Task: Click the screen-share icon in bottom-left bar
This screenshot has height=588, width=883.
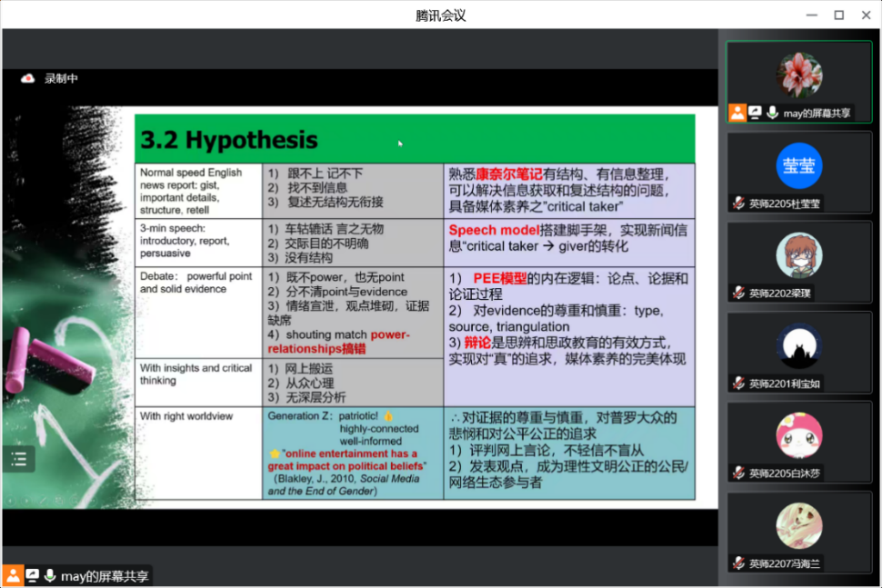Action: point(32,575)
